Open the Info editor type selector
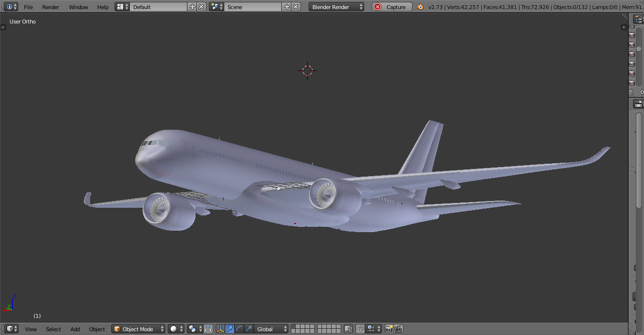 coord(11,7)
